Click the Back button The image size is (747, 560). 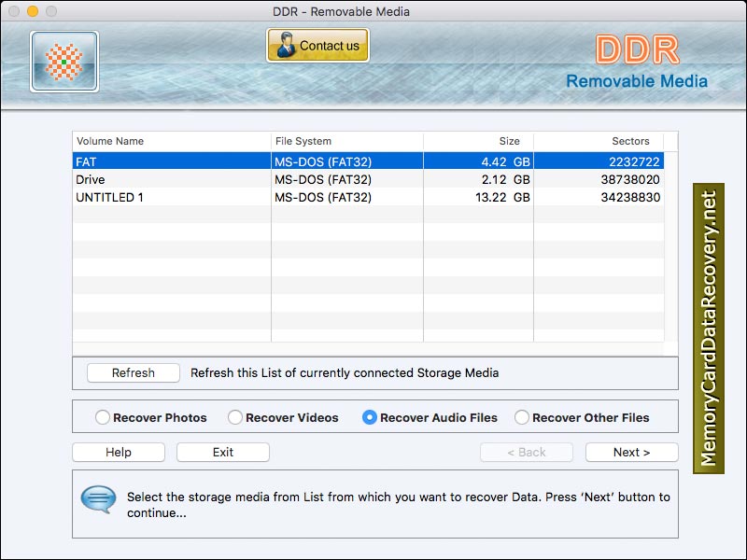click(x=527, y=452)
